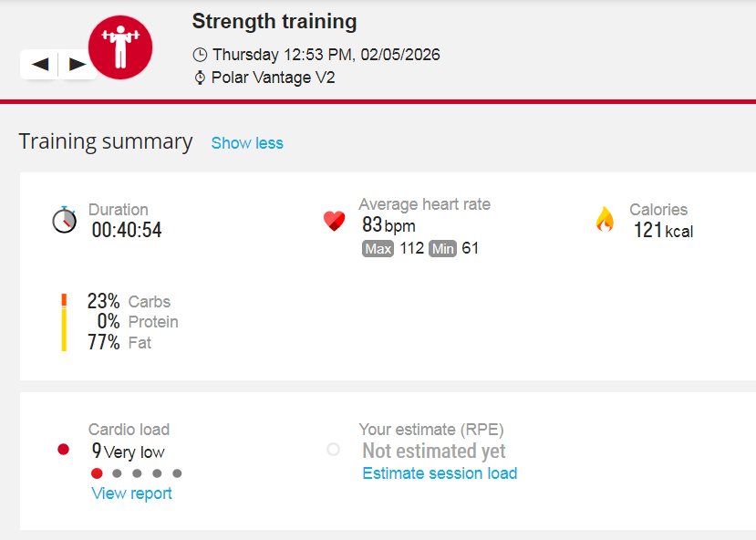Click the stopwatch duration icon
The image size is (756, 540).
click(x=64, y=220)
